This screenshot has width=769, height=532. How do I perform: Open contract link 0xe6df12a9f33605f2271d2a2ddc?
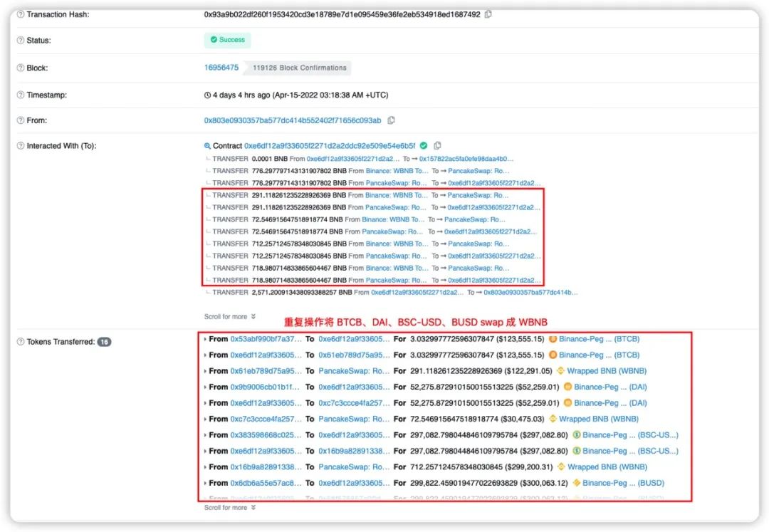[x=330, y=145]
